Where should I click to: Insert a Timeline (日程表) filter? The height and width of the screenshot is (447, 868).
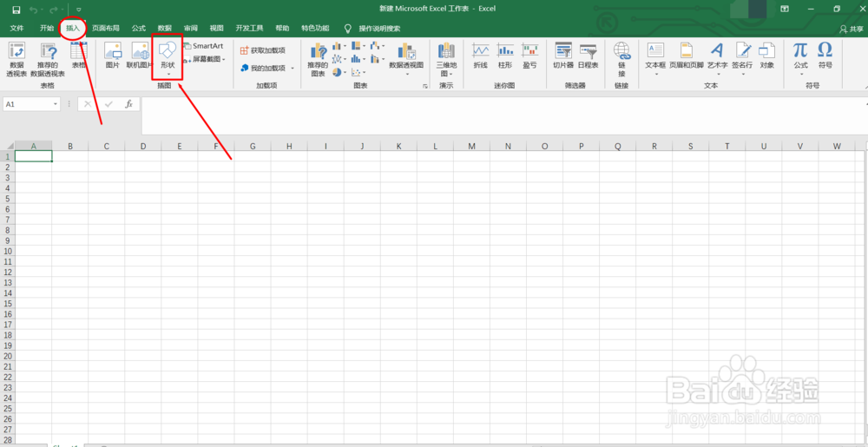pos(588,56)
